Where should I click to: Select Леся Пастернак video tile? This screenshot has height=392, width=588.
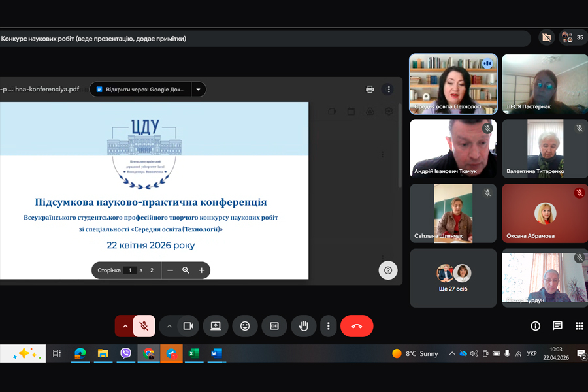pos(545,84)
